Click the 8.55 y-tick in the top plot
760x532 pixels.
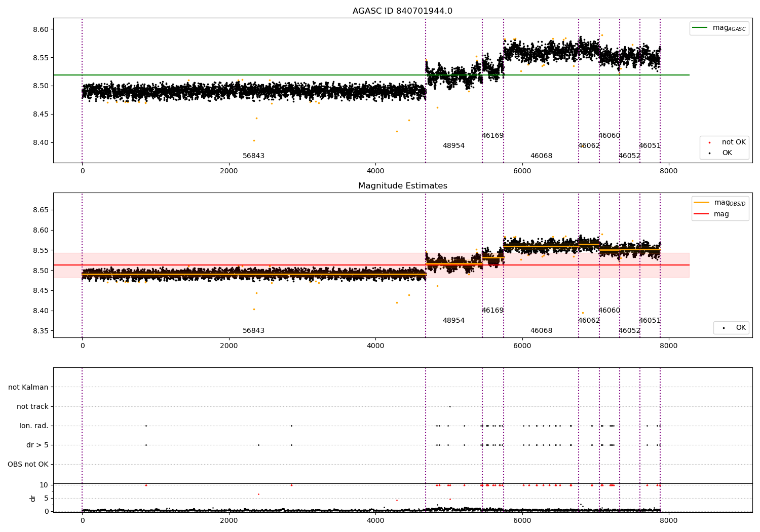point(41,58)
